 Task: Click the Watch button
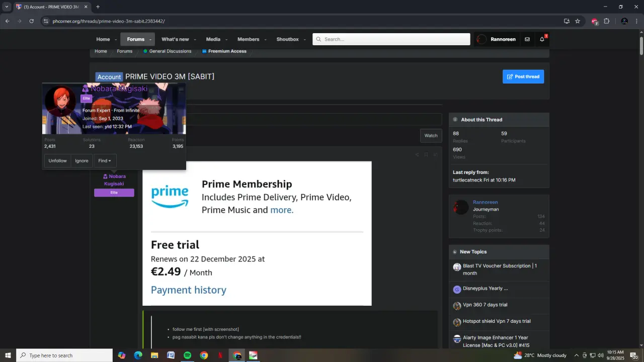431,135
